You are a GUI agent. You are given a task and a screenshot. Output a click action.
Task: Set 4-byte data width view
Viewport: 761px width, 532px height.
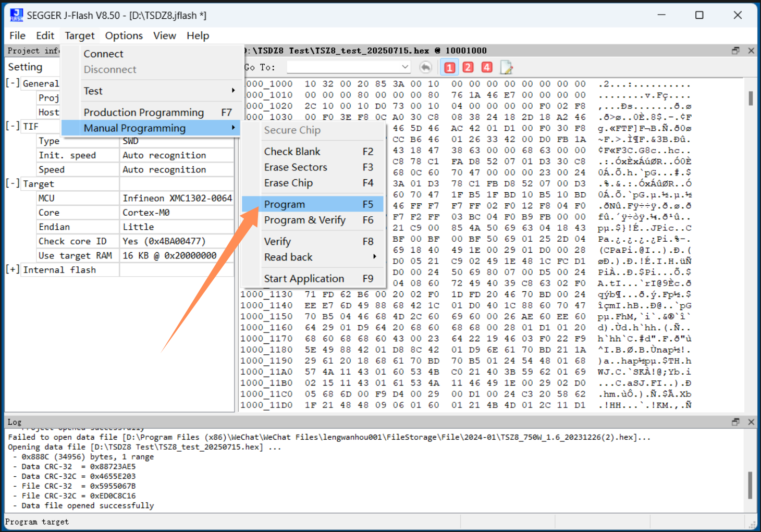pyautogui.click(x=487, y=67)
